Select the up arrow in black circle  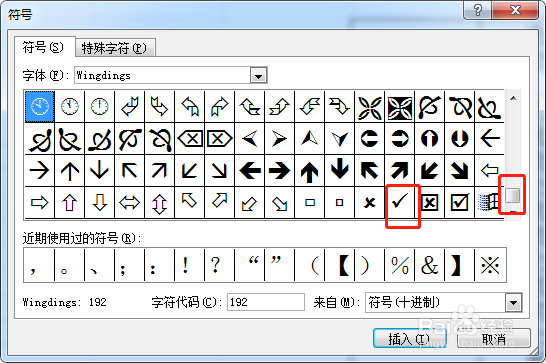[x=430, y=139]
